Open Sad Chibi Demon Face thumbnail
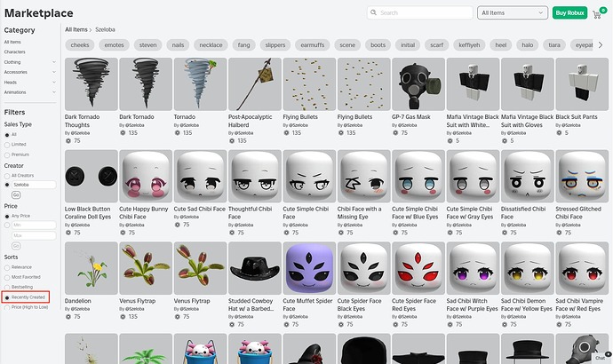 [528, 268]
